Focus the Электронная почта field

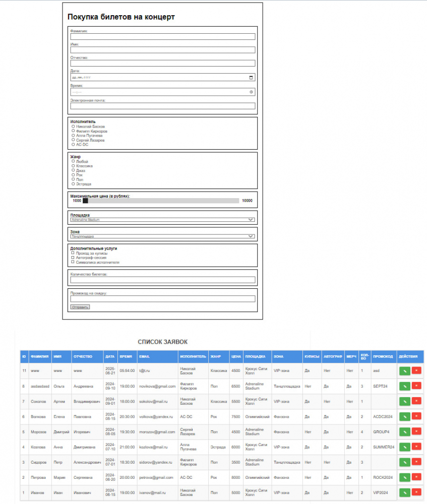163,106
